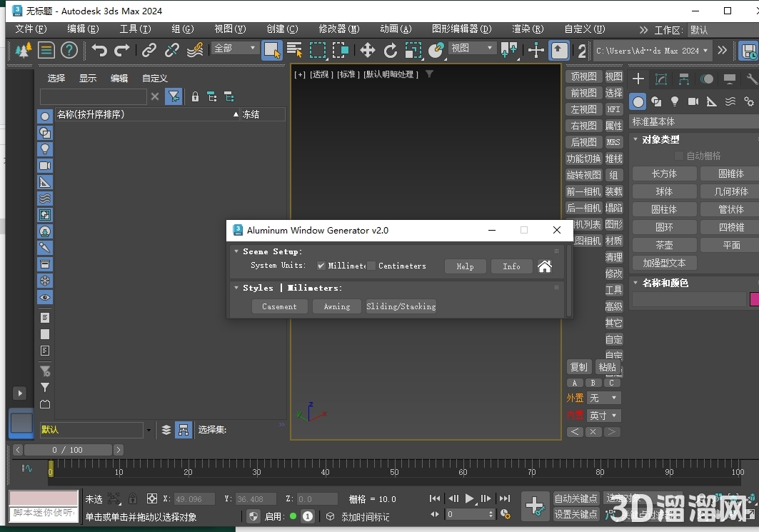Enable the Millimeters system units checkbox
Viewport: 759px width, 532px height.
tap(321, 266)
